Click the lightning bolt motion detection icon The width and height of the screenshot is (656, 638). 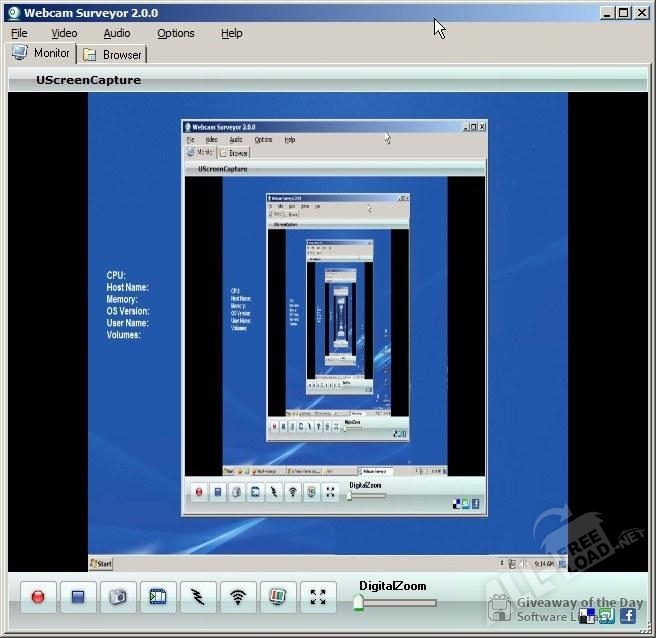tap(198, 597)
